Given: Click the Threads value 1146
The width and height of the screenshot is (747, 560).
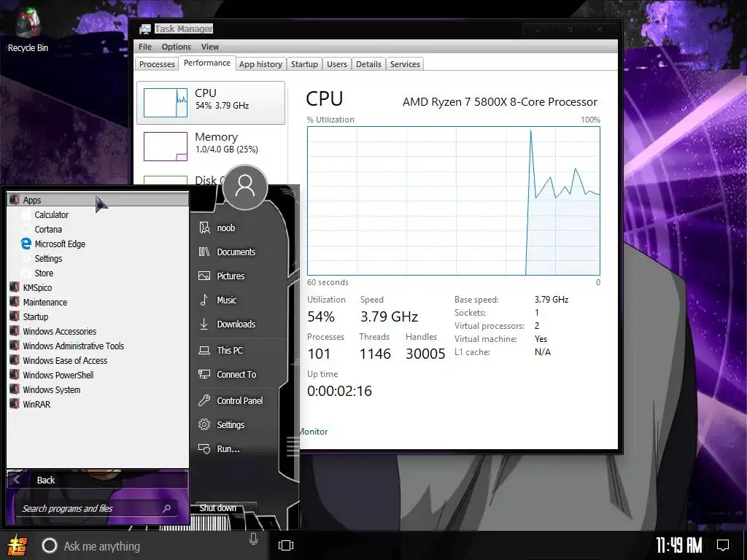Looking at the screenshot, I should pos(375,354).
